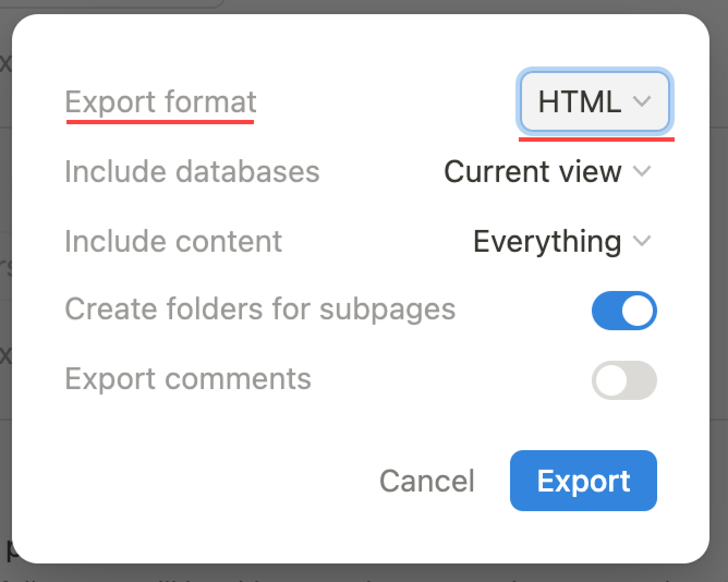
Task: Click the chevron beside HTML
Action: pos(643,101)
